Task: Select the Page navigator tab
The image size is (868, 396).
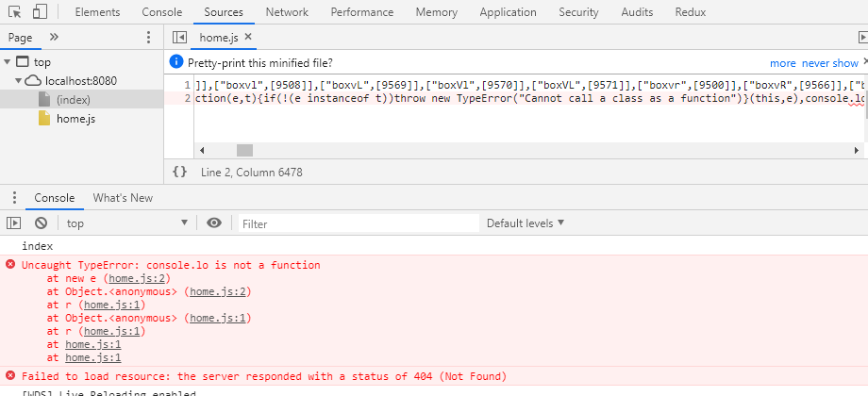Action: tap(21, 38)
